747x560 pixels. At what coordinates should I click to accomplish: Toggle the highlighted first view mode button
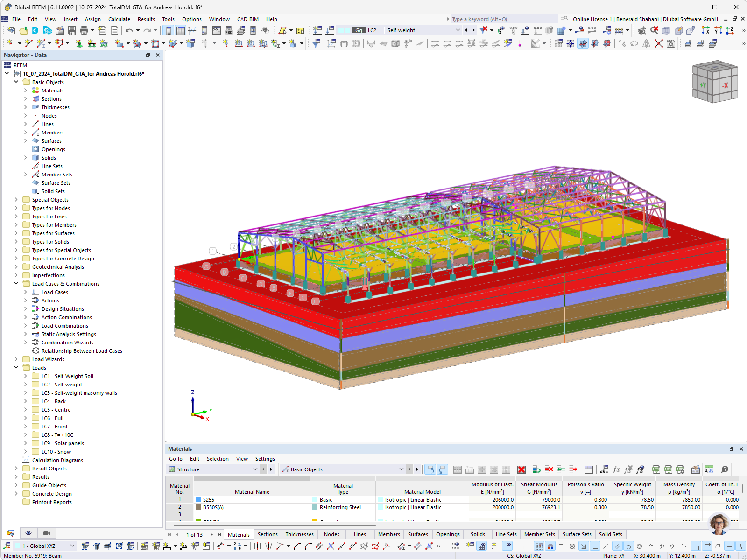(x=583, y=43)
